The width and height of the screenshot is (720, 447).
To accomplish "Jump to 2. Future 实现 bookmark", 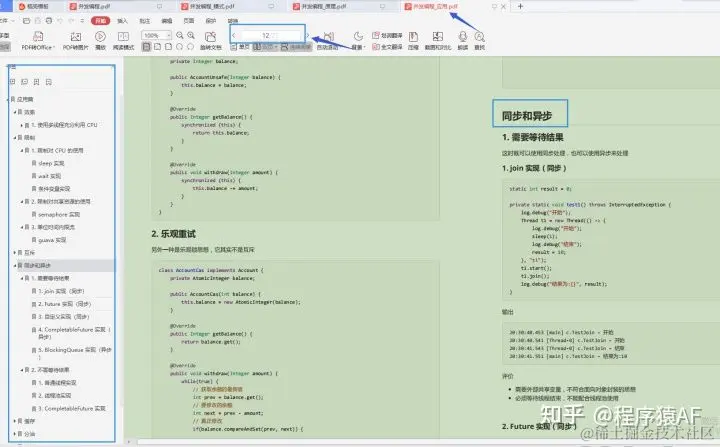I will [x=64, y=304].
